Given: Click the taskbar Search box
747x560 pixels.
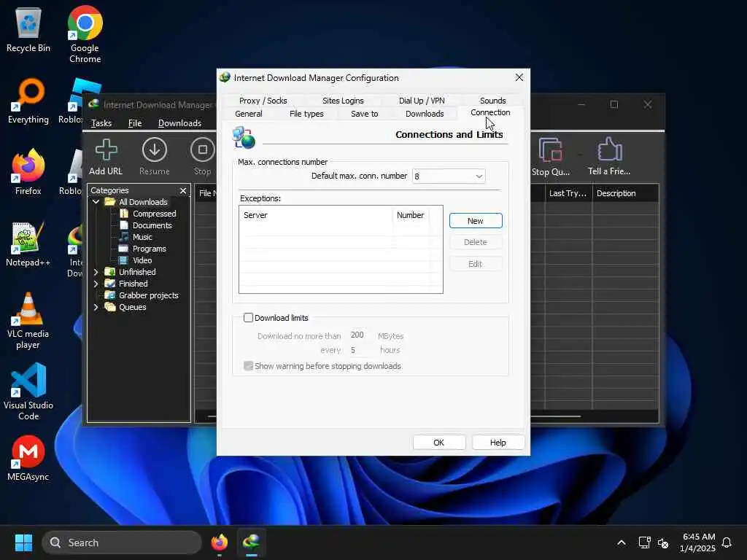Looking at the screenshot, I should click(x=122, y=542).
